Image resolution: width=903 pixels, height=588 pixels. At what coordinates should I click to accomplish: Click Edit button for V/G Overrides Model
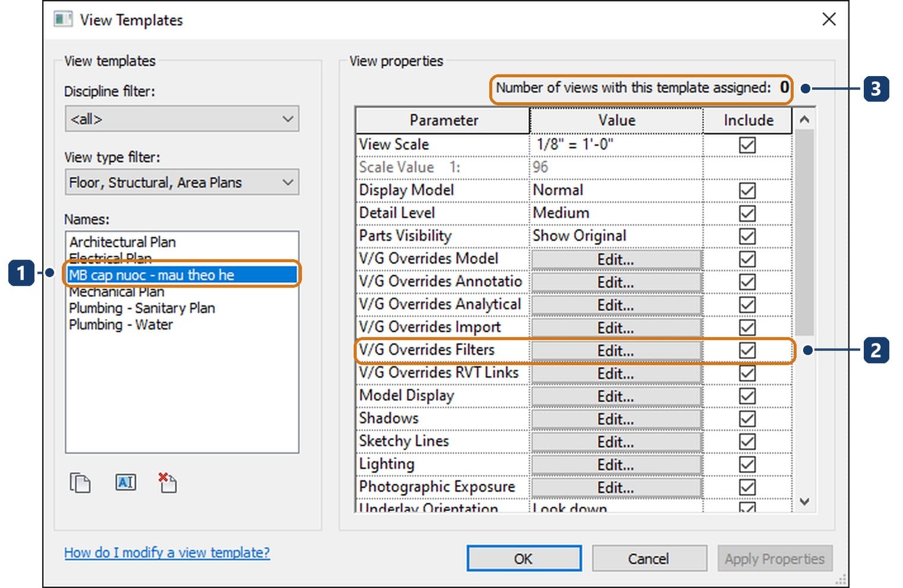click(x=616, y=260)
